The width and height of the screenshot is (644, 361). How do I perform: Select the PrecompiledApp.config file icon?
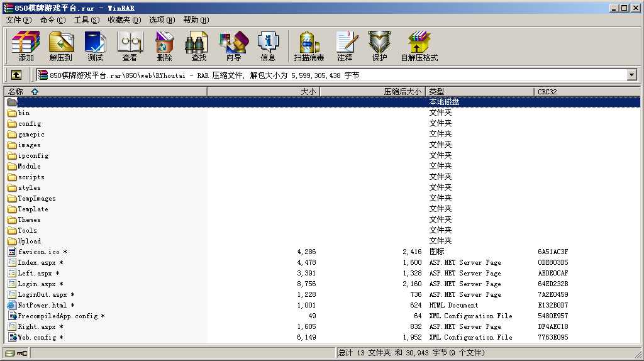coord(12,316)
